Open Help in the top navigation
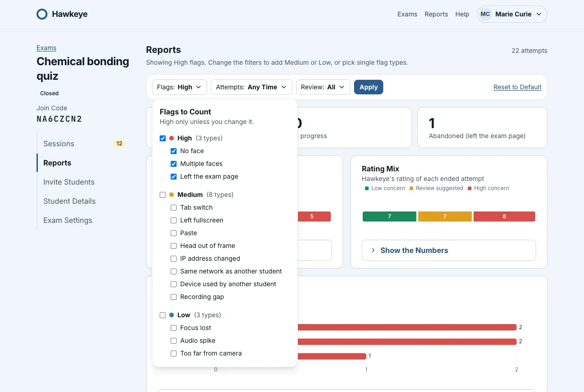Image resolution: width=584 pixels, height=392 pixels. pos(462,14)
